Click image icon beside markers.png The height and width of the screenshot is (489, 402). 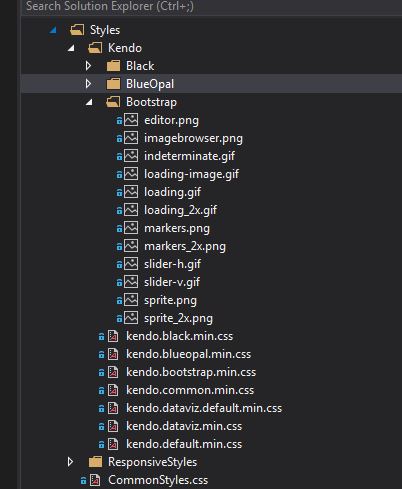click(x=131, y=228)
